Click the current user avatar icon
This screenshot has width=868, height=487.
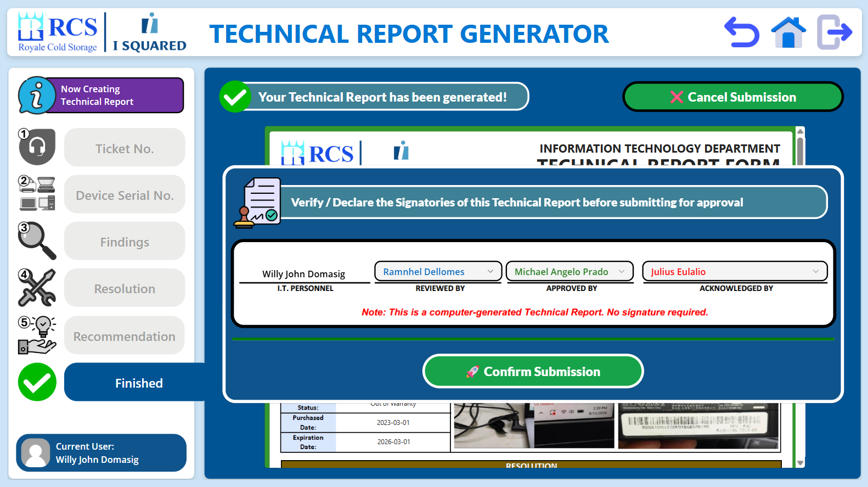(36, 453)
